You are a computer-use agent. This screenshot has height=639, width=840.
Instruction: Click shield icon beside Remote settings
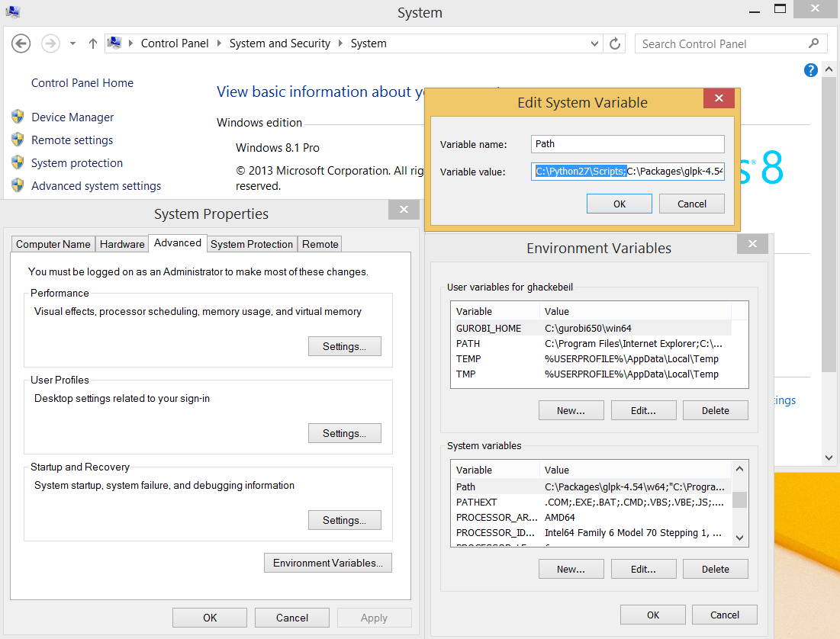tap(18, 140)
